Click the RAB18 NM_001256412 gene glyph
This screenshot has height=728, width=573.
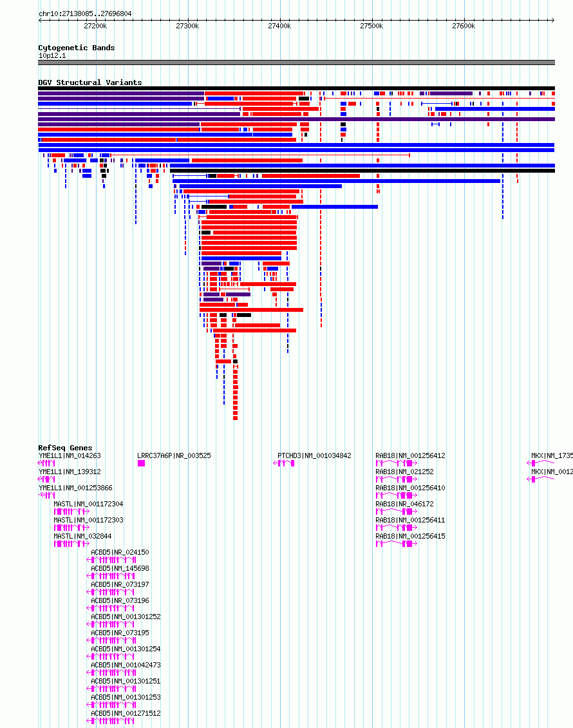396,463
